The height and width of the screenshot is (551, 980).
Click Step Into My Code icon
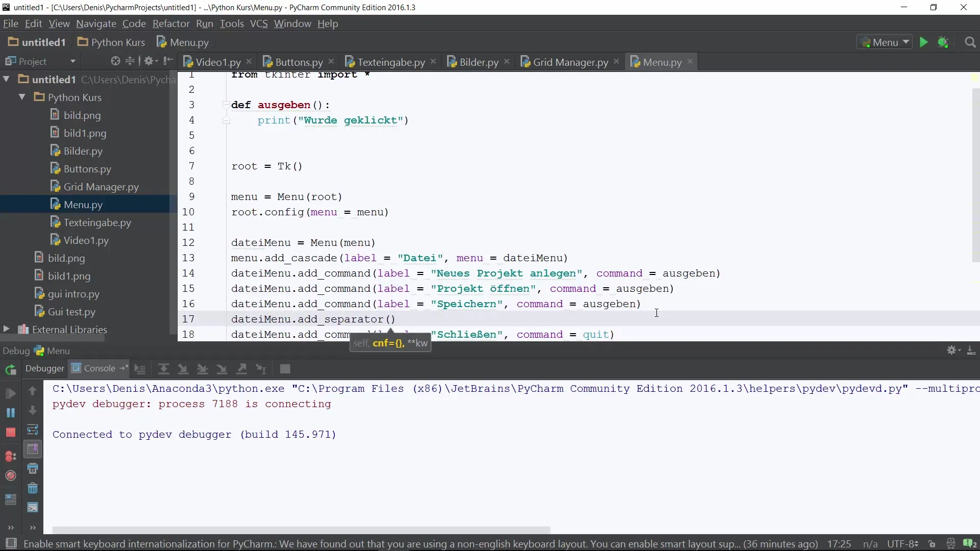click(202, 369)
